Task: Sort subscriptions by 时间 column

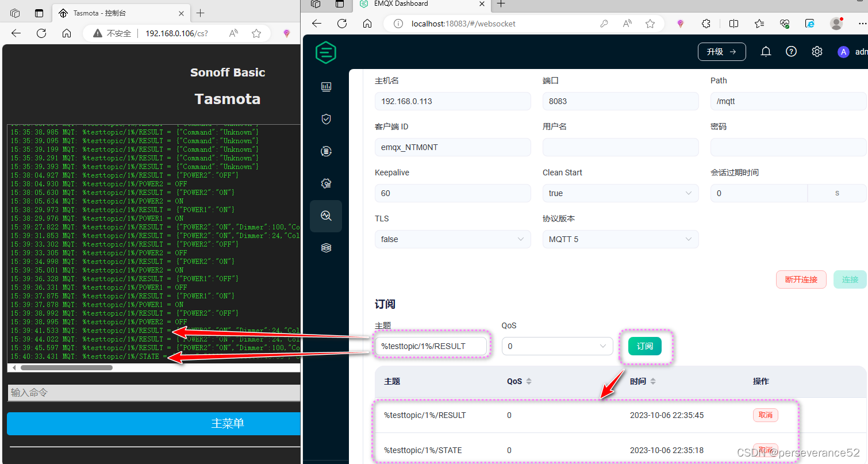Action: (x=652, y=381)
